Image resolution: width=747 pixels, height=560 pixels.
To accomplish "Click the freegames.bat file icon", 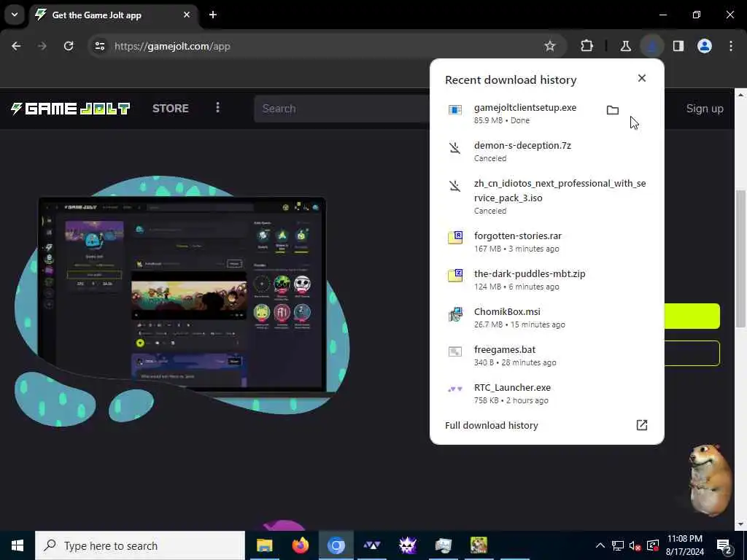I will (455, 351).
